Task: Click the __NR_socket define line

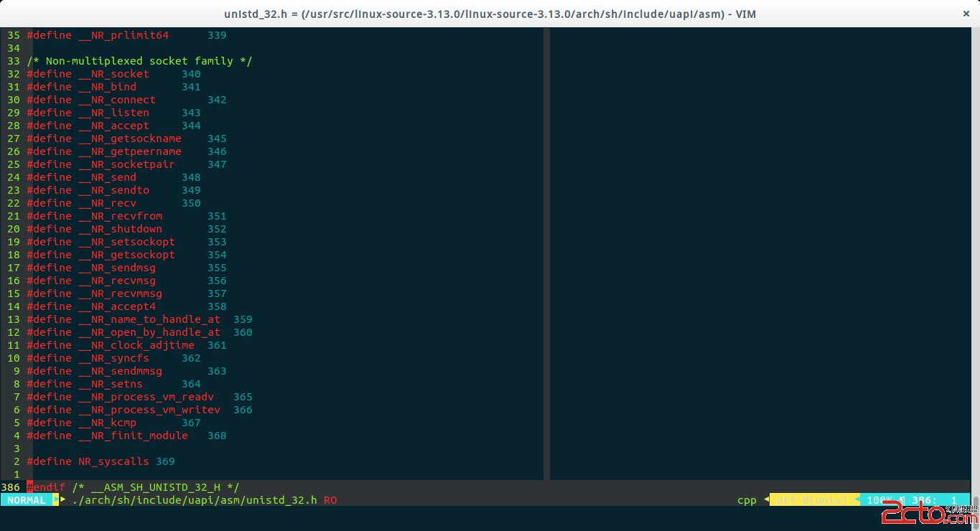Action: click(113, 74)
